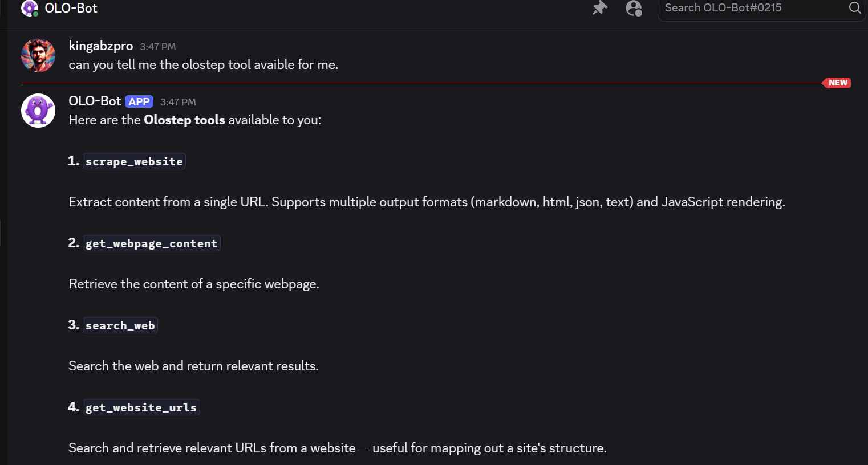This screenshot has height=465, width=868.
Task: Select the search_web code block
Action: tap(120, 325)
